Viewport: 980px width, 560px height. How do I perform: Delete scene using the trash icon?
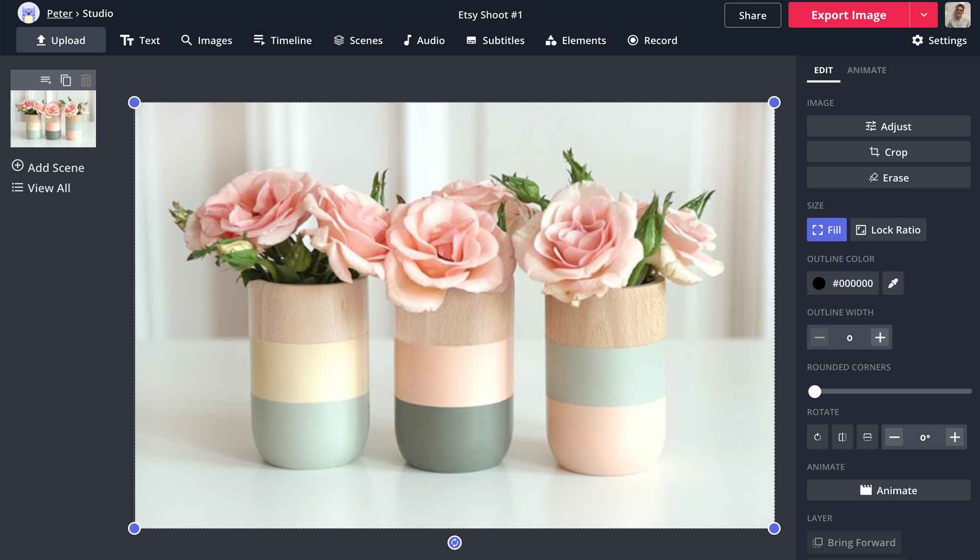pyautogui.click(x=86, y=80)
